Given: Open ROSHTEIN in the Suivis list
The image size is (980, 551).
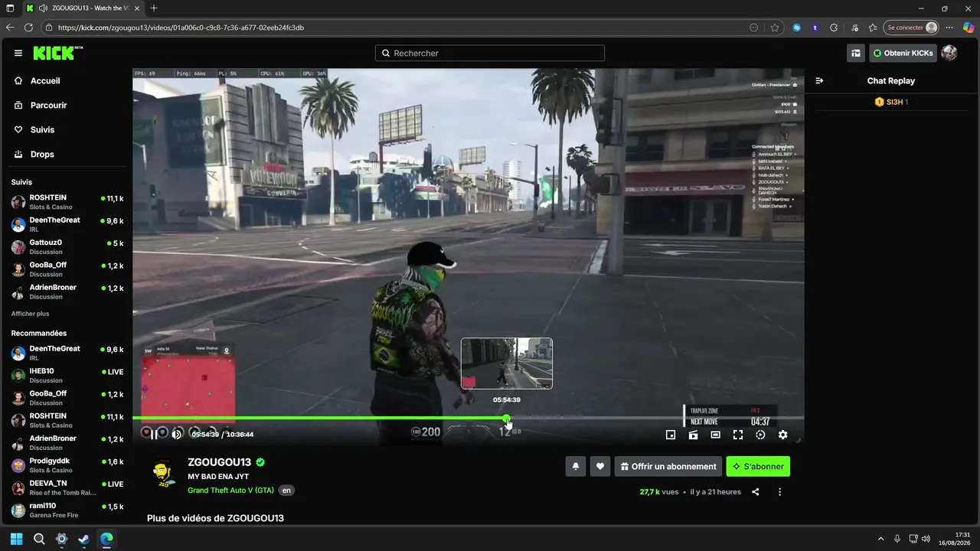Looking at the screenshot, I should coord(67,202).
